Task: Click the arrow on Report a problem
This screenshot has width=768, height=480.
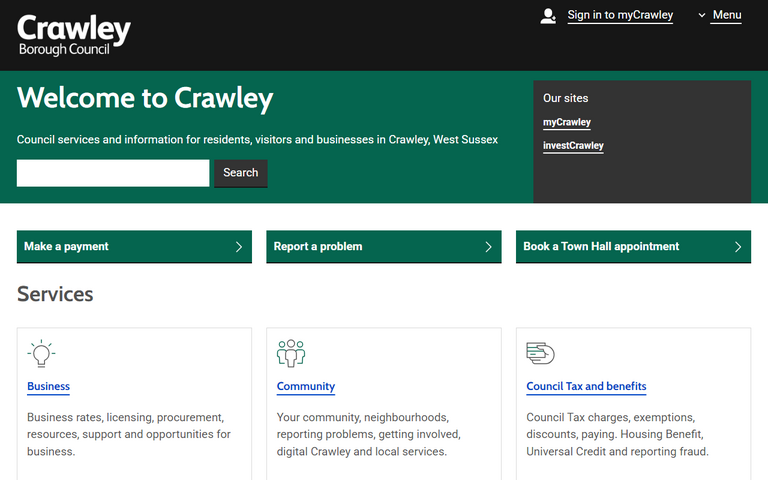Action: tap(488, 247)
